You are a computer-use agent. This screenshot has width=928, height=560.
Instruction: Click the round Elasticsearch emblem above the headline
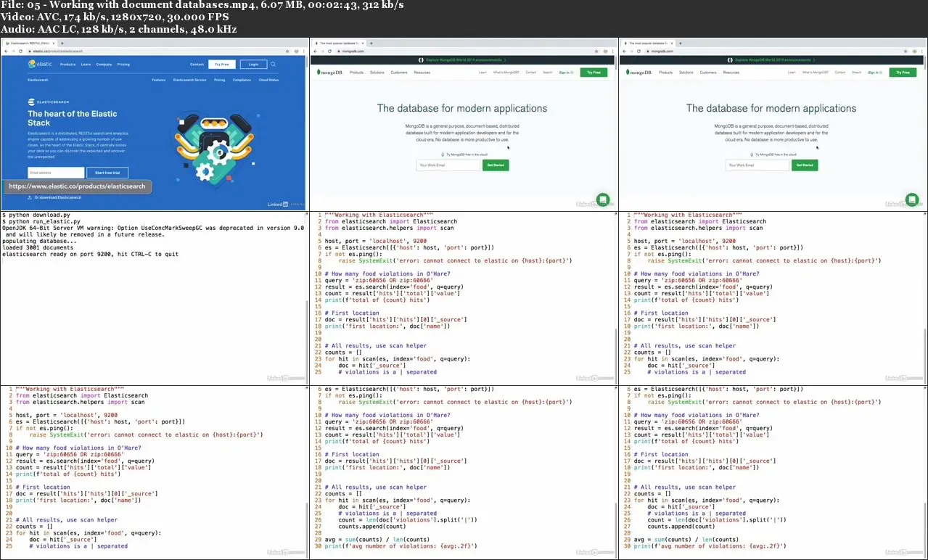30,103
